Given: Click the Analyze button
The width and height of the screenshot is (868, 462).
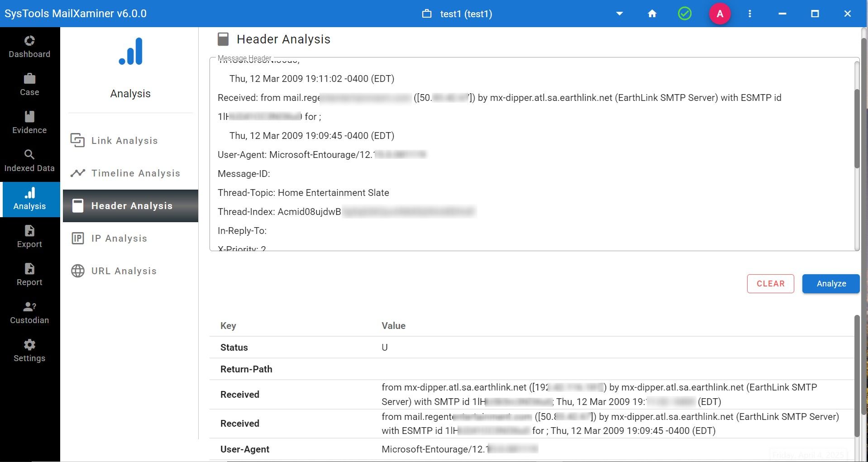Looking at the screenshot, I should tap(831, 284).
